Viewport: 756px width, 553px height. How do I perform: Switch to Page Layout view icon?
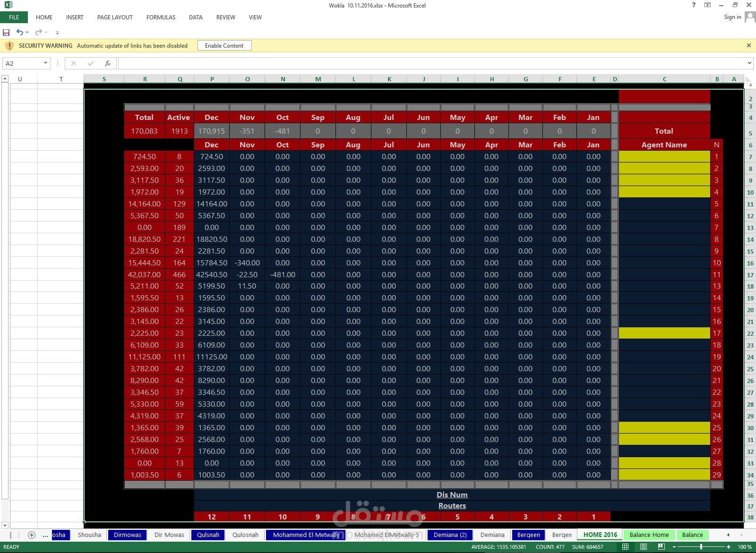pos(643,547)
